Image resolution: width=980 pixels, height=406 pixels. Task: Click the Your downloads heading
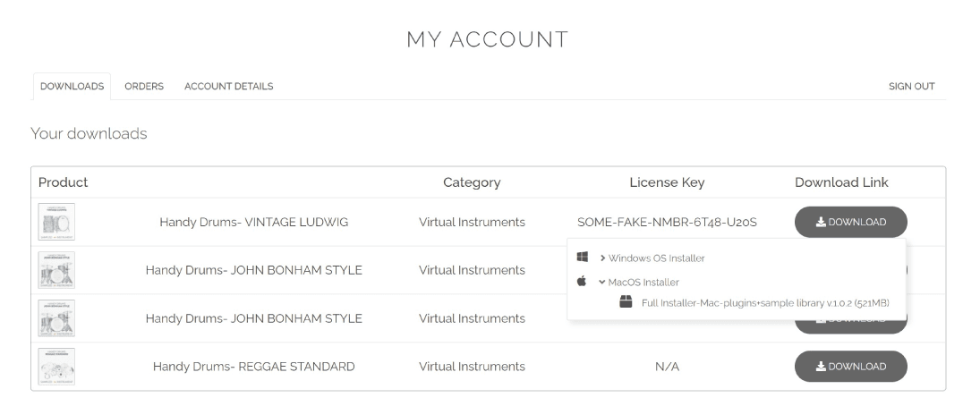(x=89, y=133)
